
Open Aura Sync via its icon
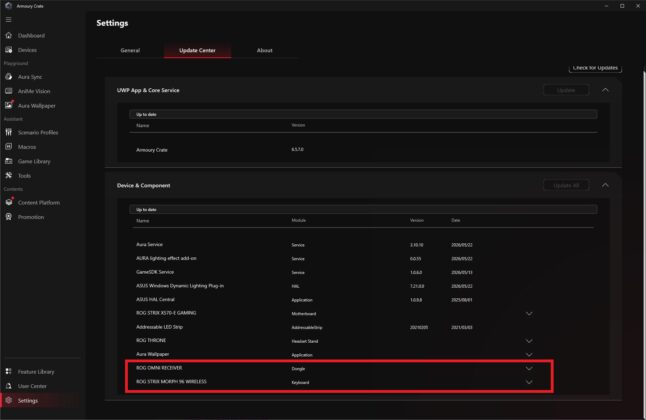[9, 77]
